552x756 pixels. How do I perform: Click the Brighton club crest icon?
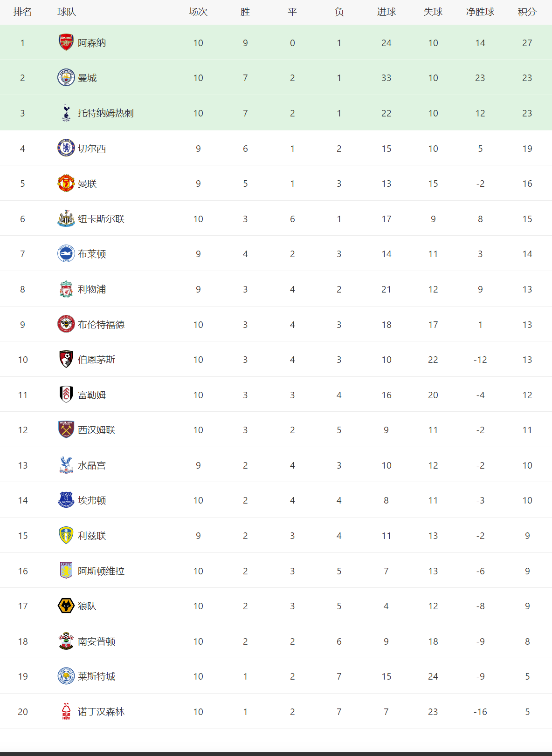(x=66, y=253)
